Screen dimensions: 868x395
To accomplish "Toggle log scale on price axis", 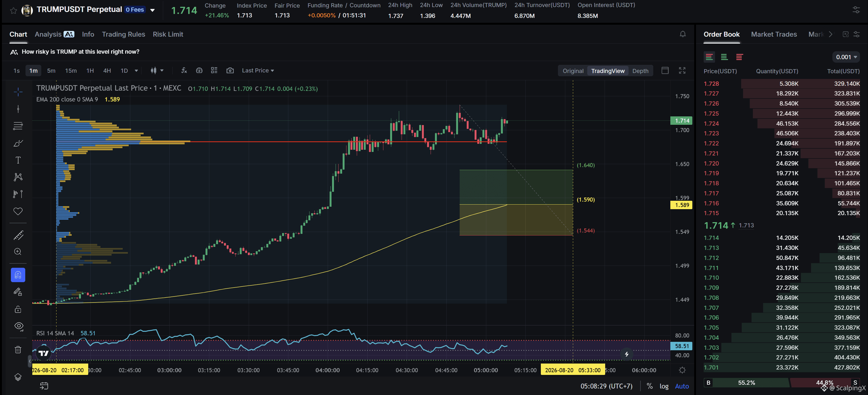I will pyautogui.click(x=664, y=386).
